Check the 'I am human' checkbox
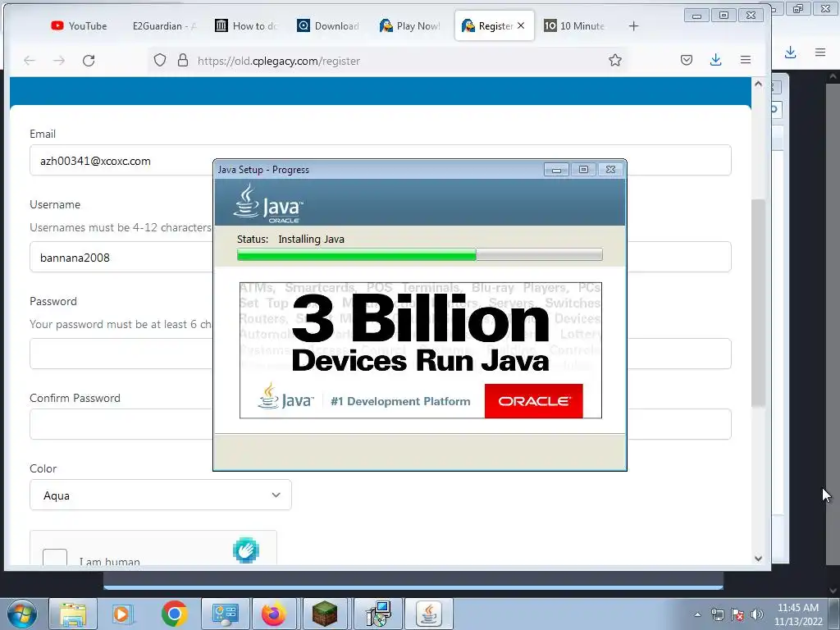This screenshot has height=630, width=840. coord(55,557)
